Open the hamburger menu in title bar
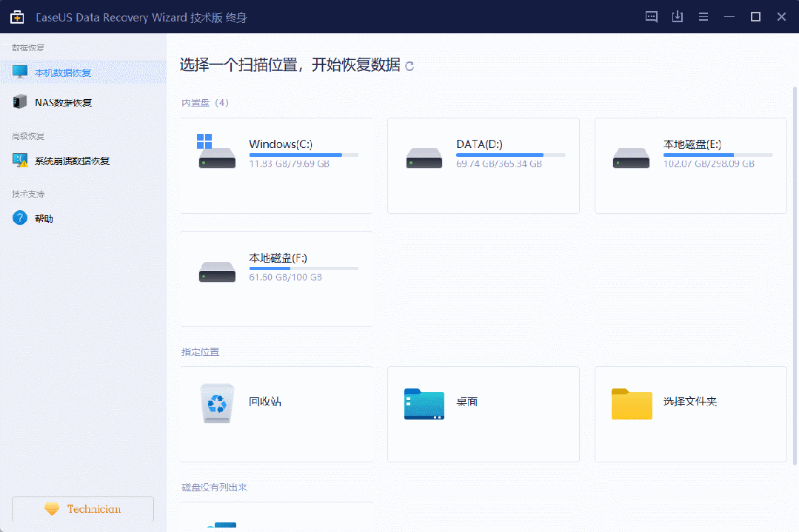799x532 pixels. tap(703, 17)
